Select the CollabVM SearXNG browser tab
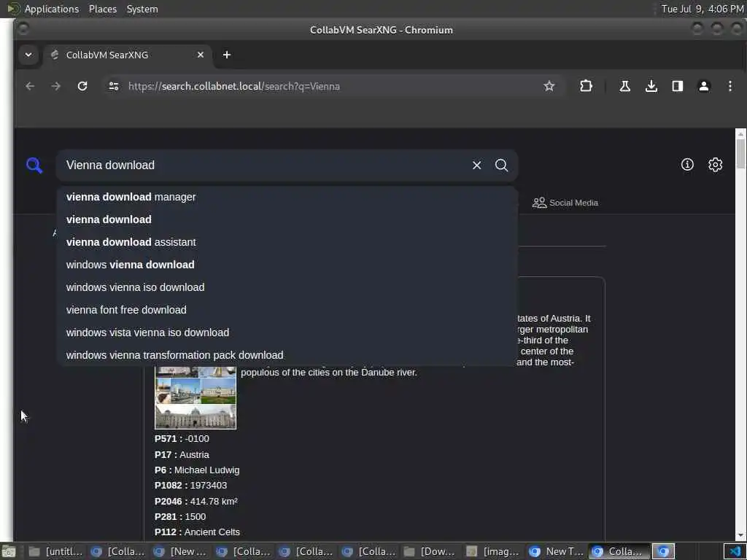747x560 pixels. pyautogui.click(x=127, y=55)
